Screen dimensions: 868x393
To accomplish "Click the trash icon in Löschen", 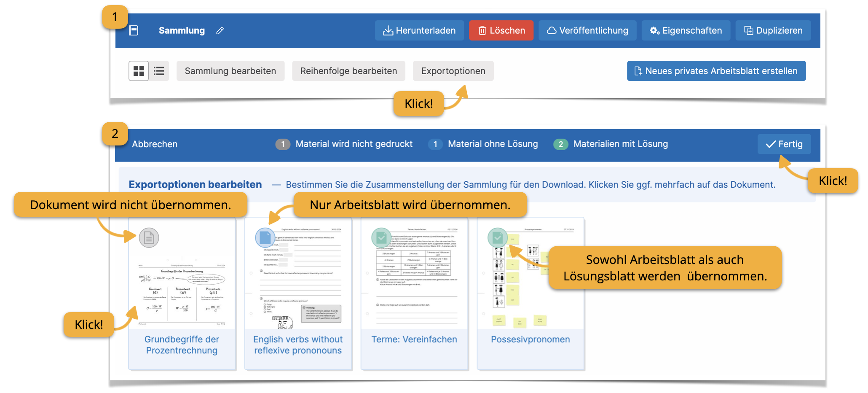I will coord(482,30).
